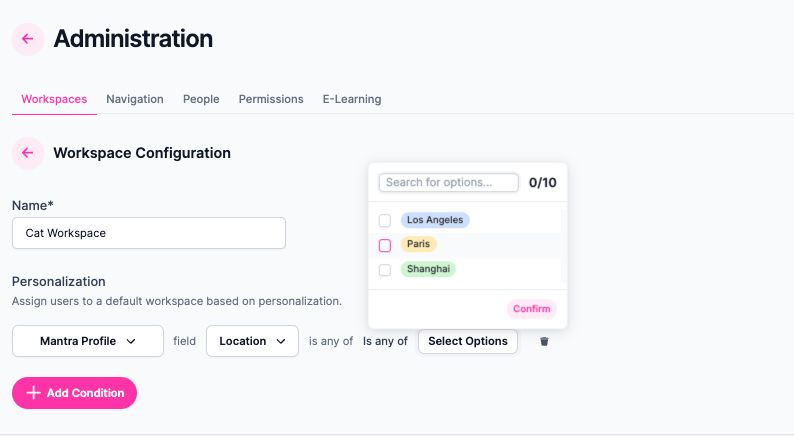The height and width of the screenshot is (438, 794).
Task: Go to the Permissions tab
Action: (x=271, y=99)
